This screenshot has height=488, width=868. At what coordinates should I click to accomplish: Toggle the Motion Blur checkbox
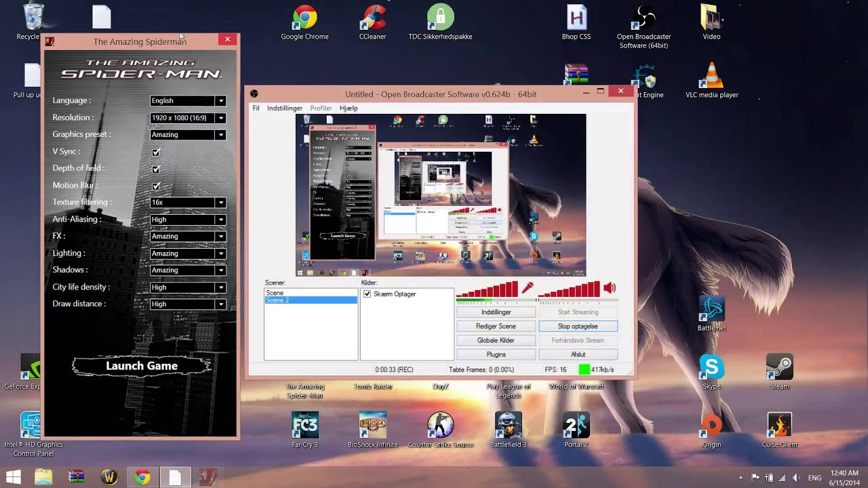click(x=156, y=186)
